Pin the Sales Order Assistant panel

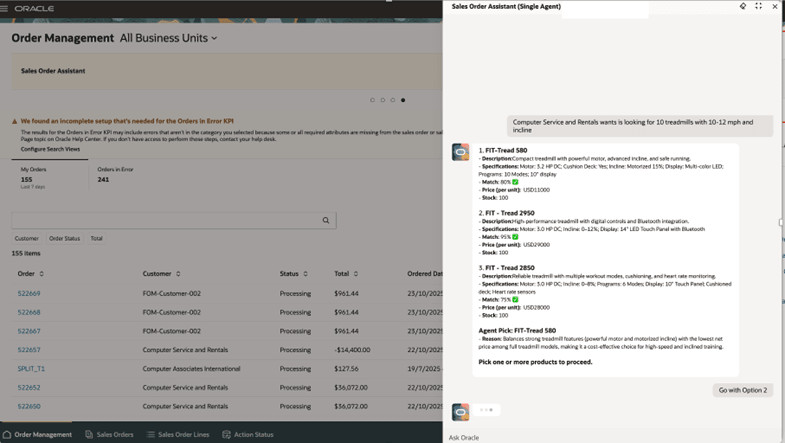[743, 6]
